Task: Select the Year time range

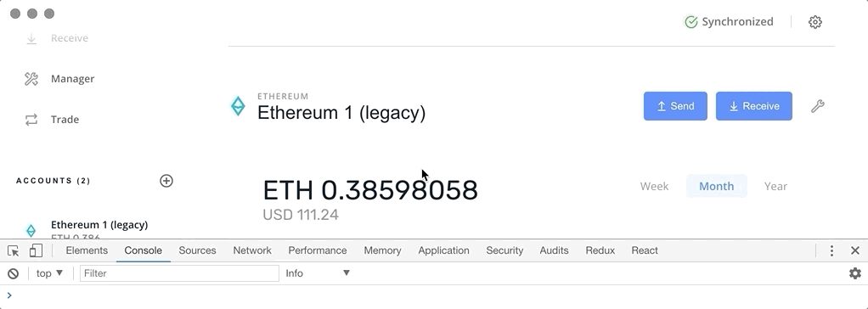Action: pos(775,186)
